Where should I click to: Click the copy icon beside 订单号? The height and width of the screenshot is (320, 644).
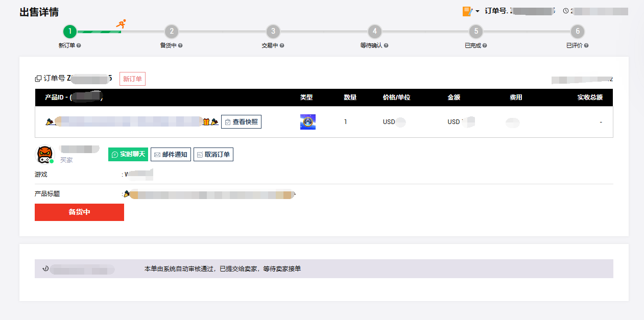click(x=38, y=79)
